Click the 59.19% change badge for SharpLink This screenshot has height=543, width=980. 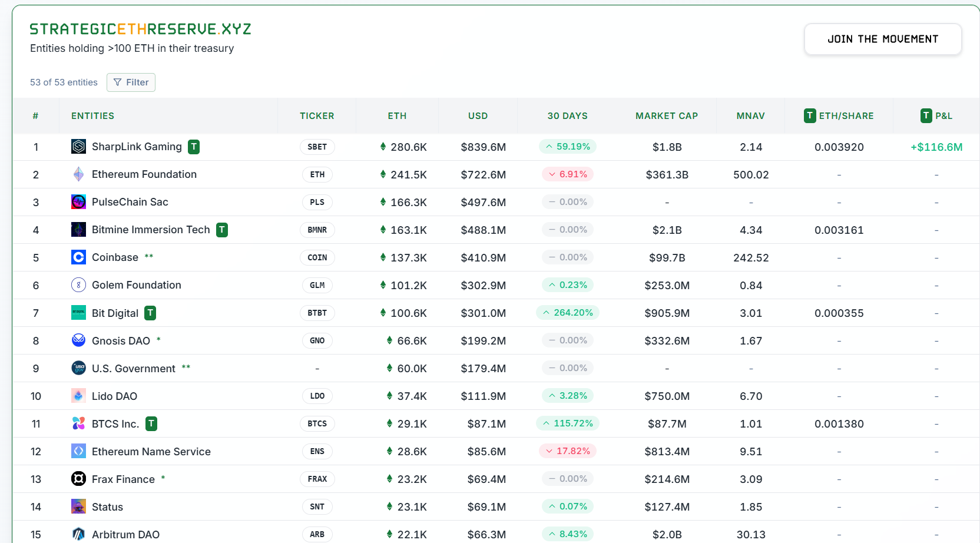point(568,146)
